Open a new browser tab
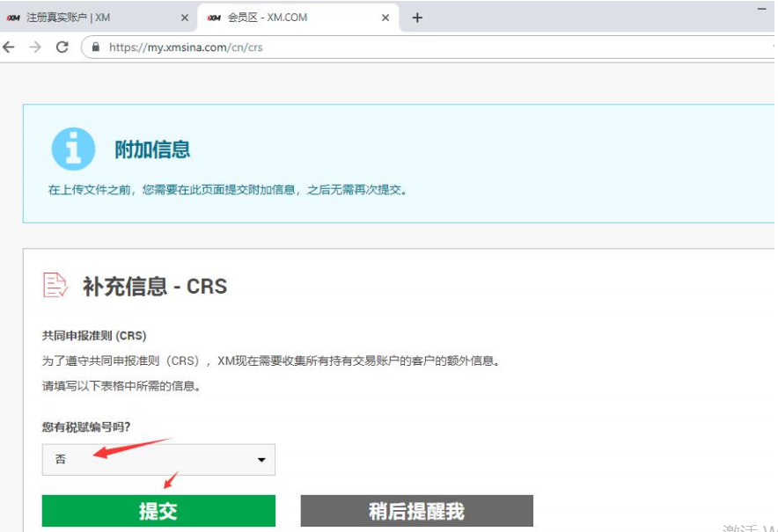The width and height of the screenshot is (778, 532). point(417,18)
